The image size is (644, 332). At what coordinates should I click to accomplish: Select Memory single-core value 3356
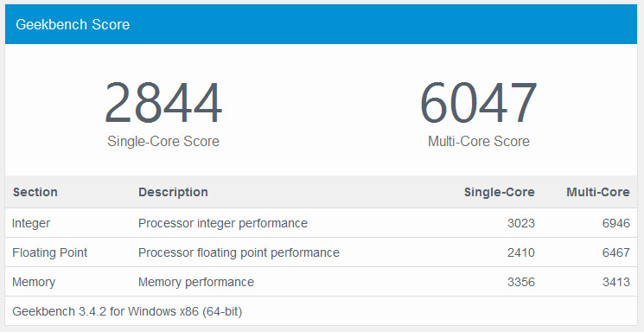pyautogui.click(x=520, y=282)
